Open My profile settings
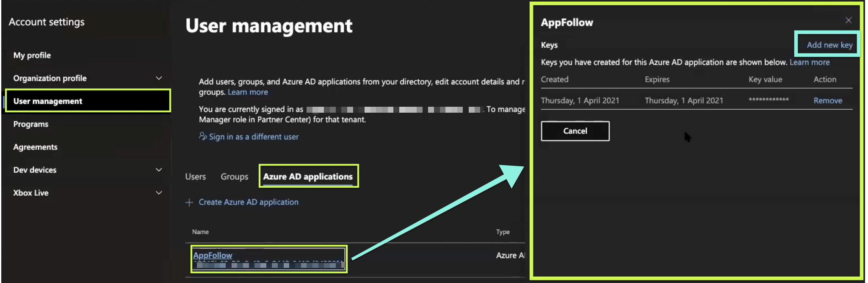 click(x=32, y=55)
